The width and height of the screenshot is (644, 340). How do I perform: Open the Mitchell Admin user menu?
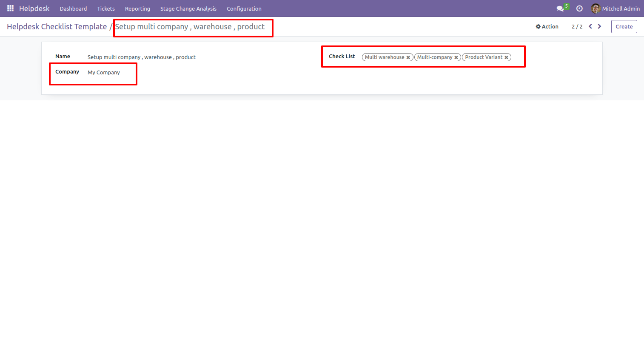615,8
